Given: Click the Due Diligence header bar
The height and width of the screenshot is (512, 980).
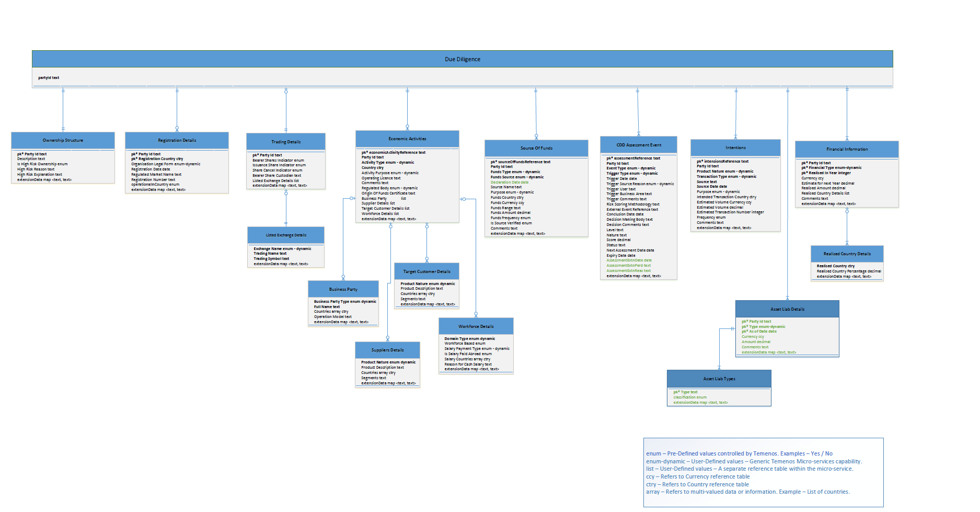Looking at the screenshot, I should click(462, 59).
